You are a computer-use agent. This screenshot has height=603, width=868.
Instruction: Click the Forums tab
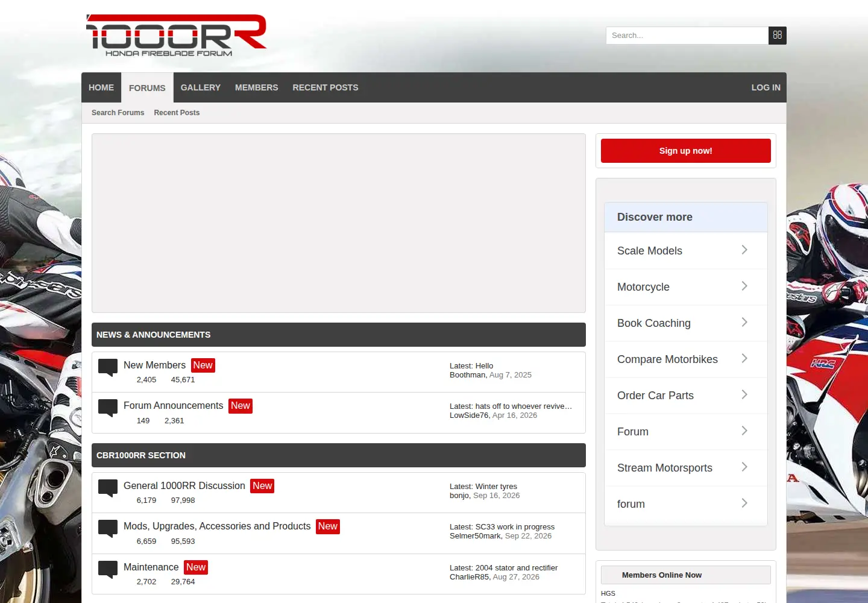[147, 88]
